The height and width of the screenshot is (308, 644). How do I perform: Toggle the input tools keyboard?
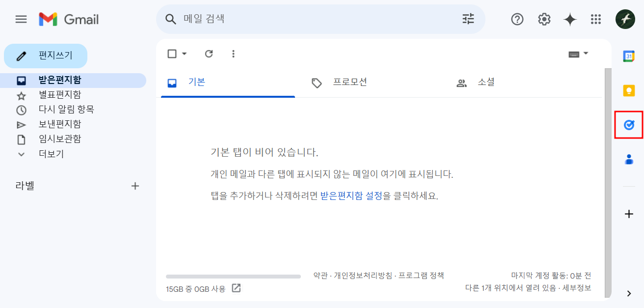click(x=574, y=54)
